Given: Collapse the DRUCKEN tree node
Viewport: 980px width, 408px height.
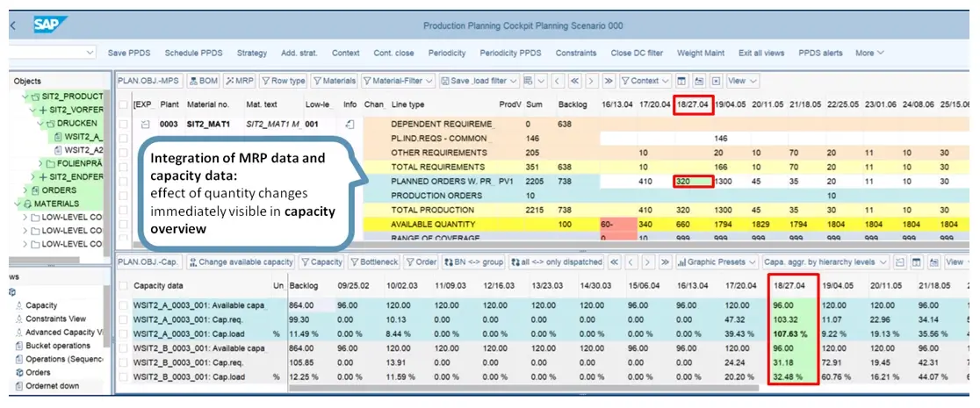Looking at the screenshot, I should (40, 123).
